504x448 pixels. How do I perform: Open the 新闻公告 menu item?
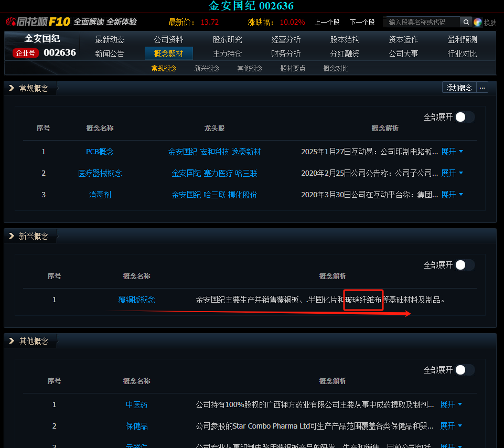[110, 54]
